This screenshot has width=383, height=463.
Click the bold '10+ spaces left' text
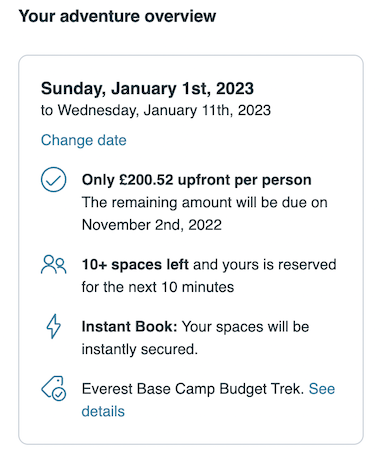135,265
